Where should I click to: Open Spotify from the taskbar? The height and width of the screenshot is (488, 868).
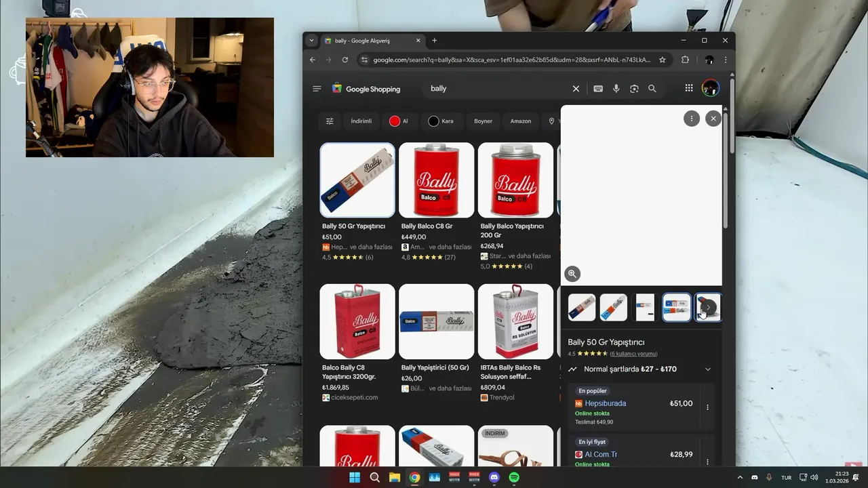[514, 477]
